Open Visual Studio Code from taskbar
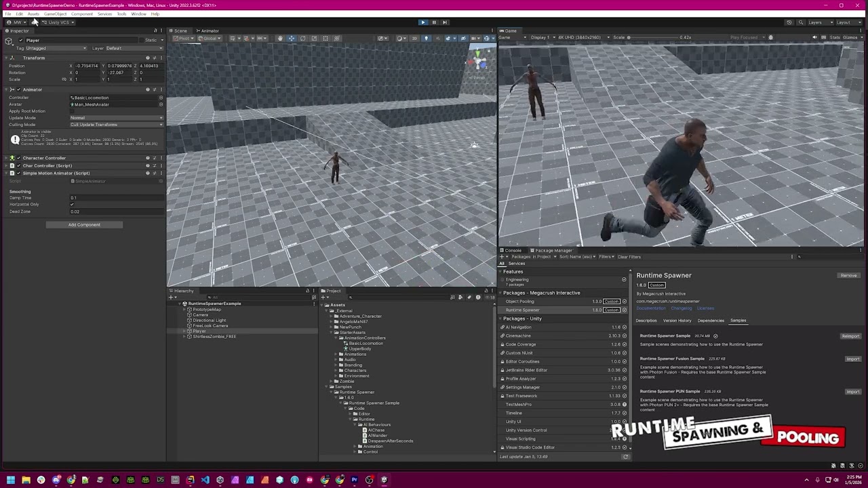This screenshot has height=488, width=868. pos(205,480)
